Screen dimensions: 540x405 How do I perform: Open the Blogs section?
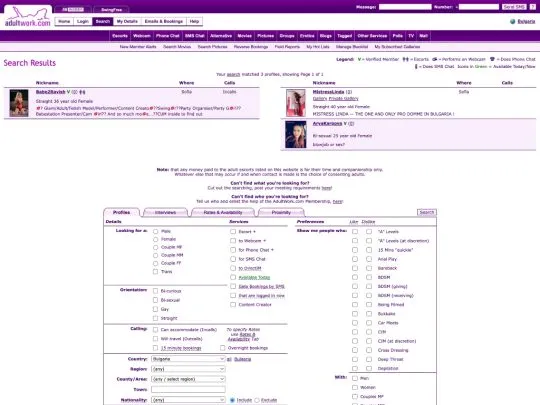coord(325,36)
